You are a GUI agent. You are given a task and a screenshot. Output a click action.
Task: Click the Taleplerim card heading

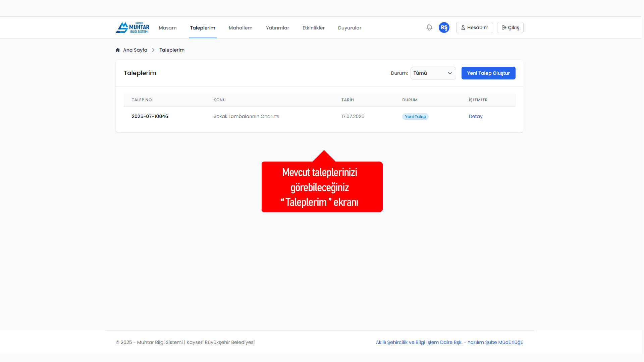pos(140,73)
